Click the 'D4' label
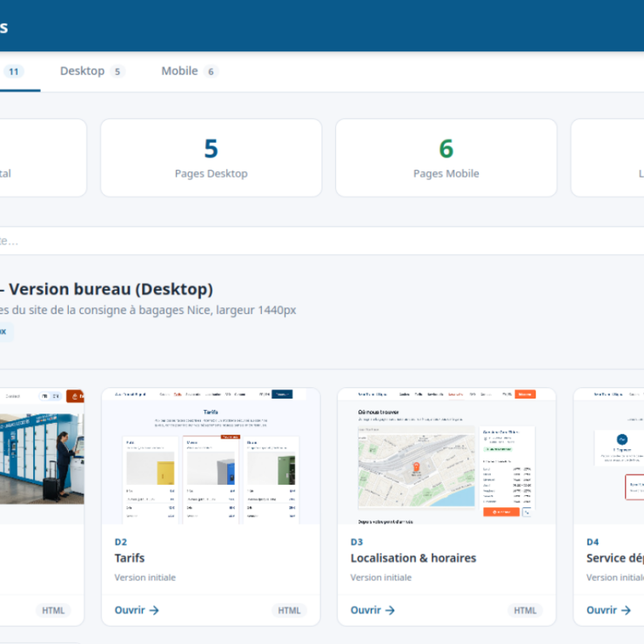Image resolution: width=644 pixels, height=644 pixels. click(593, 541)
